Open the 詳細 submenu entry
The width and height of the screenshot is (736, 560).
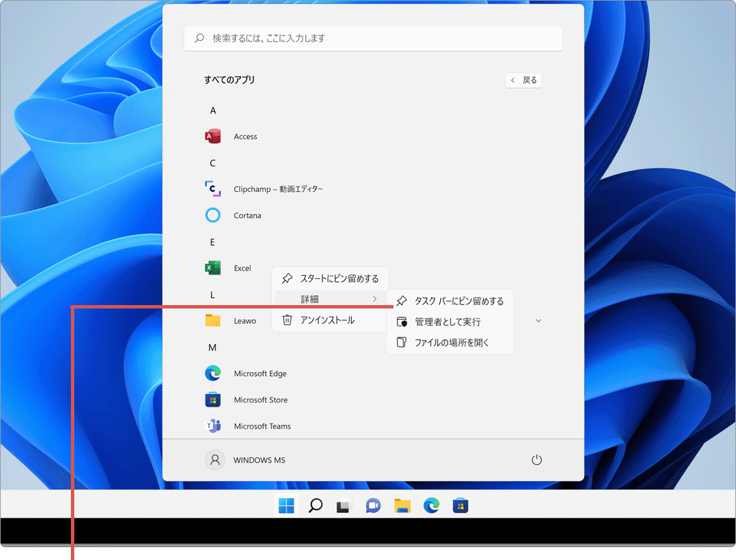(330, 299)
